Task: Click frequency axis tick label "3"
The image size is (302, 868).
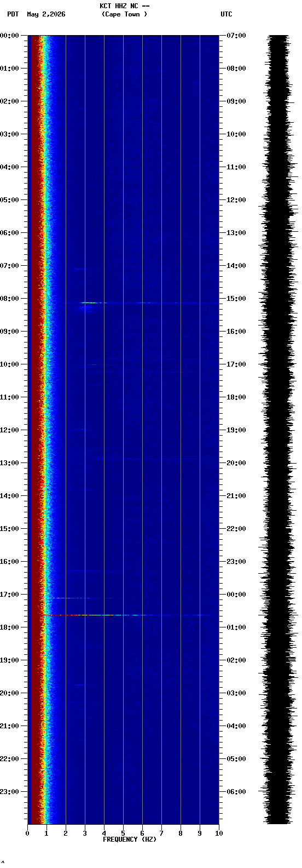Action: click(x=85, y=833)
